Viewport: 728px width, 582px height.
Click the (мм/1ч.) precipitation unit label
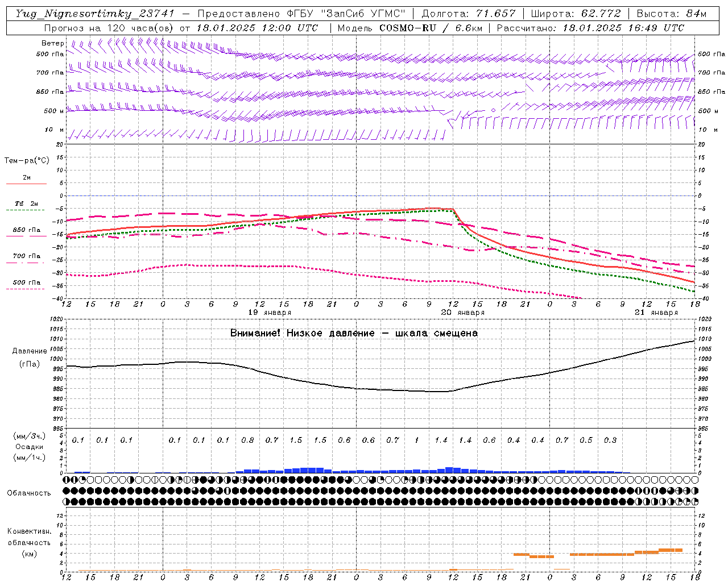tap(30, 457)
